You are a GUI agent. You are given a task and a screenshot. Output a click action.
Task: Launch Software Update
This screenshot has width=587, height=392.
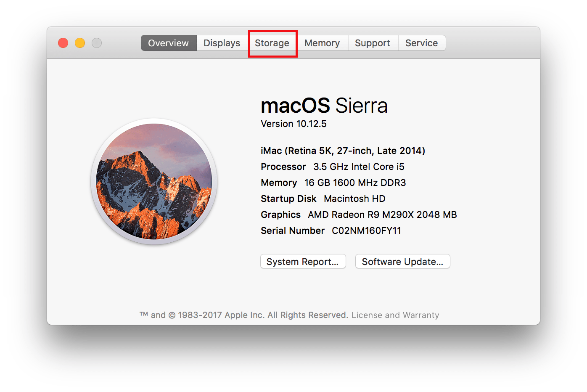tap(402, 261)
